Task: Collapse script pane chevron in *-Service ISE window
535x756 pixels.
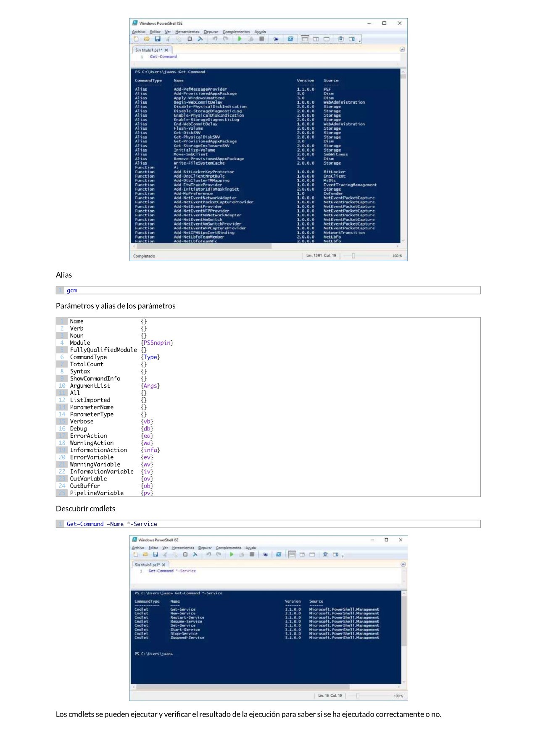Action: (x=403, y=564)
